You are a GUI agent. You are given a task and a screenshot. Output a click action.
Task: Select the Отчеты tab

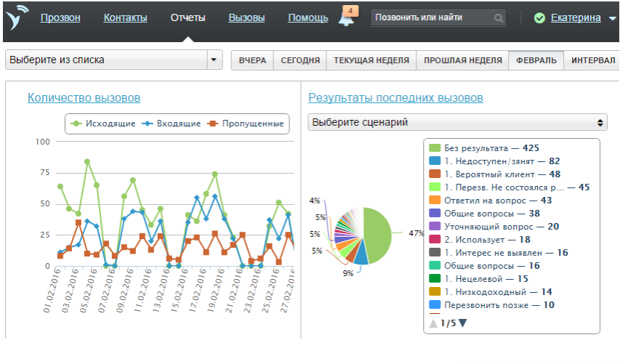pyautogui.click(x=188, y=17)
